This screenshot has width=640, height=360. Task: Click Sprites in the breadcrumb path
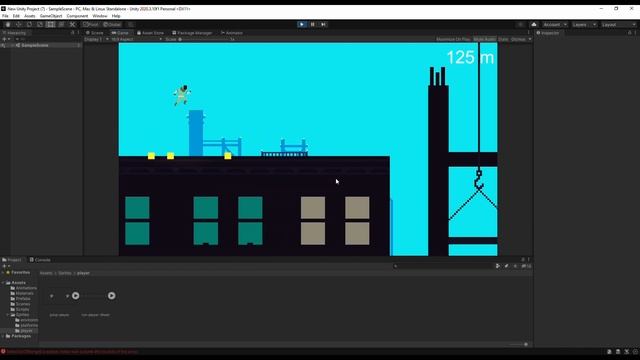[64, 273]
